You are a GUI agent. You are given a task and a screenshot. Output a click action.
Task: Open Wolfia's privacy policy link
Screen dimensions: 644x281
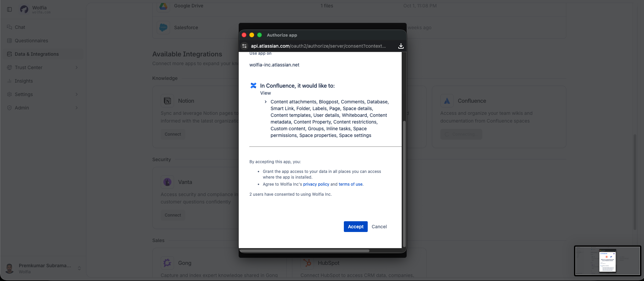point(316,184)
